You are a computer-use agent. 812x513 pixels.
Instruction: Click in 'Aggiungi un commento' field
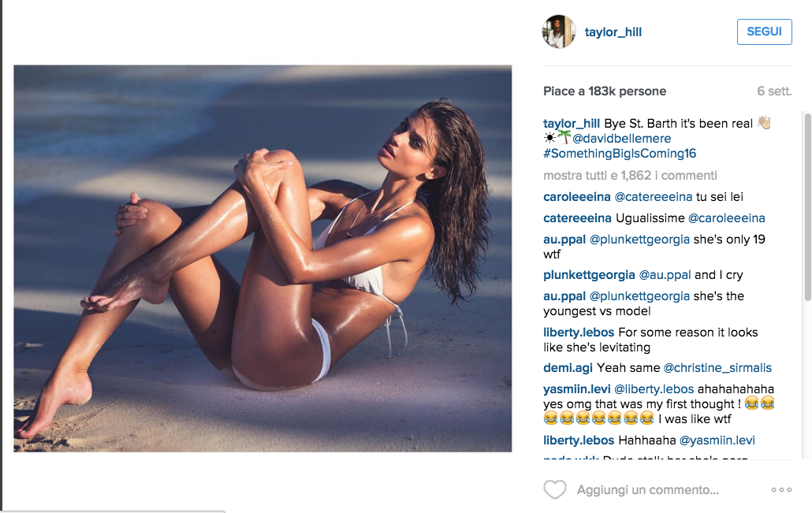pyautogui.click(x=647, y=489)
